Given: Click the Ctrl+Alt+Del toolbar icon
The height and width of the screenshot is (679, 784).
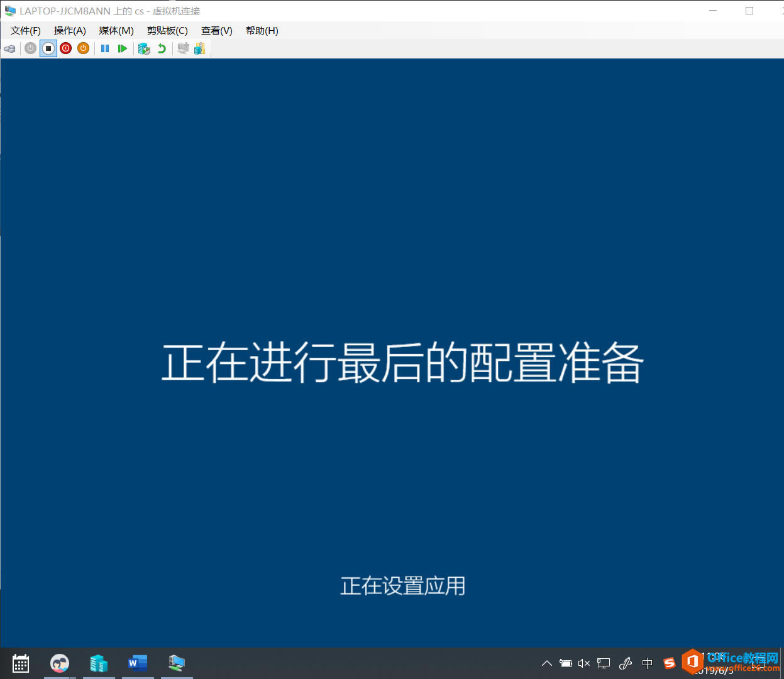Looking at the screenshot, I should coord(9,48).
